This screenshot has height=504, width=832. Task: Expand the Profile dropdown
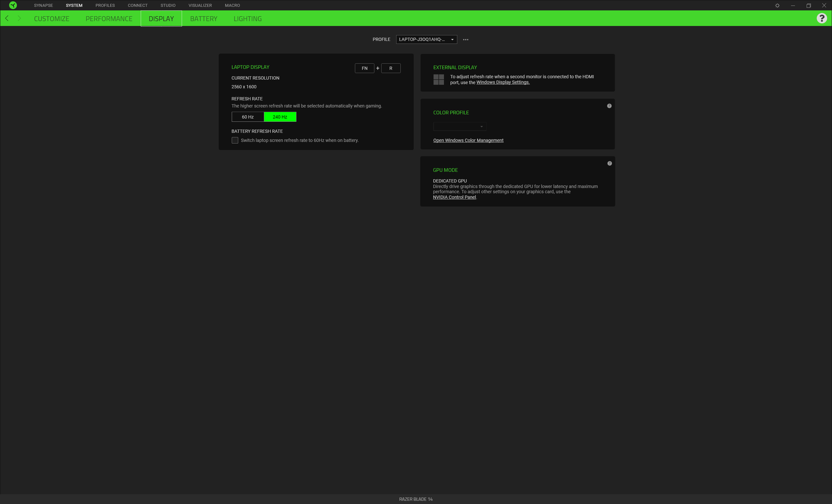[426, 39]
